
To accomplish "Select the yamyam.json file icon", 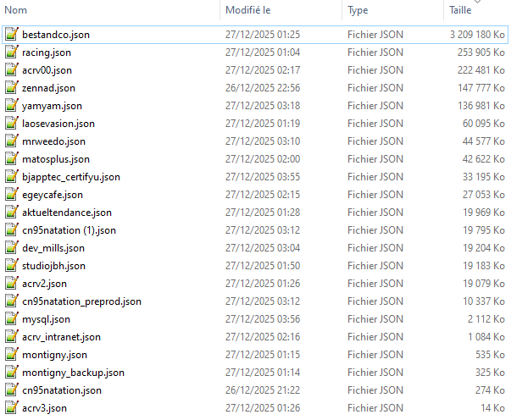I will pyautogui.click(x=11, y=106).
